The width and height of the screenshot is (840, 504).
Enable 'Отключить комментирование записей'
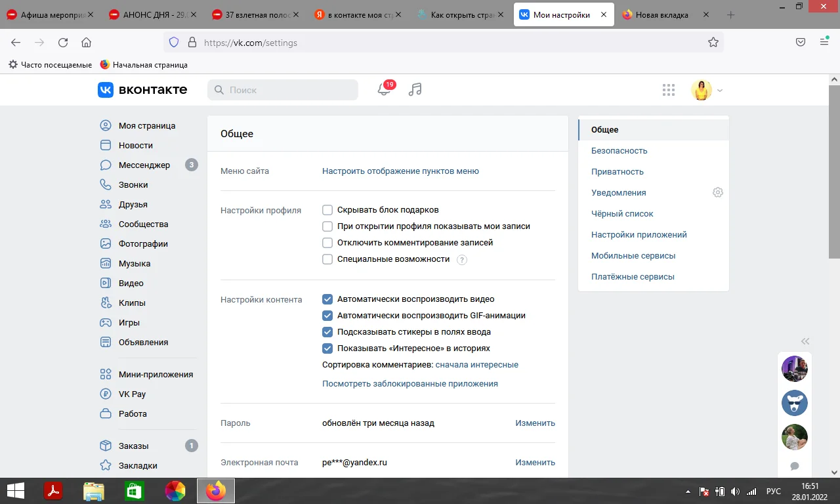(x=327, y=242)
